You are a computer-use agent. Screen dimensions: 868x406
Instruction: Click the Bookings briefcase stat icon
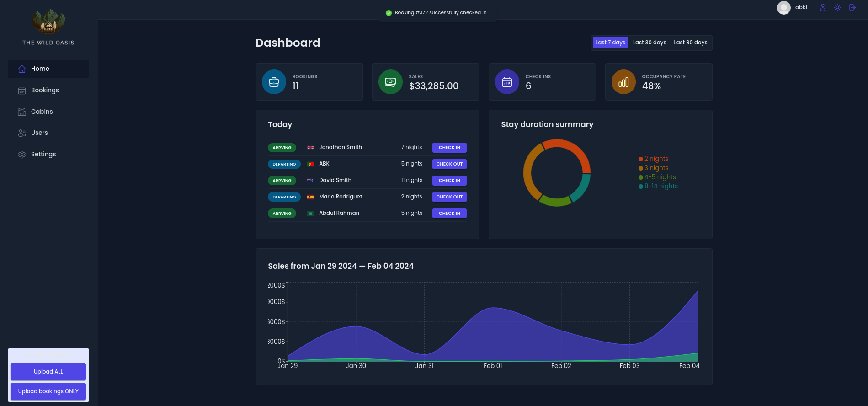tap(274, 82)
